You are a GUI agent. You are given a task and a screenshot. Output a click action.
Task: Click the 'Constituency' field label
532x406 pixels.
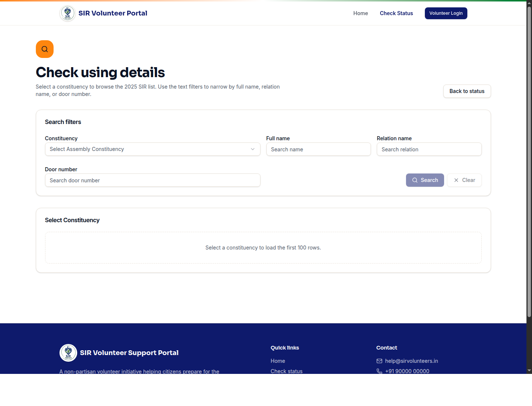click(x=61, y=138)
